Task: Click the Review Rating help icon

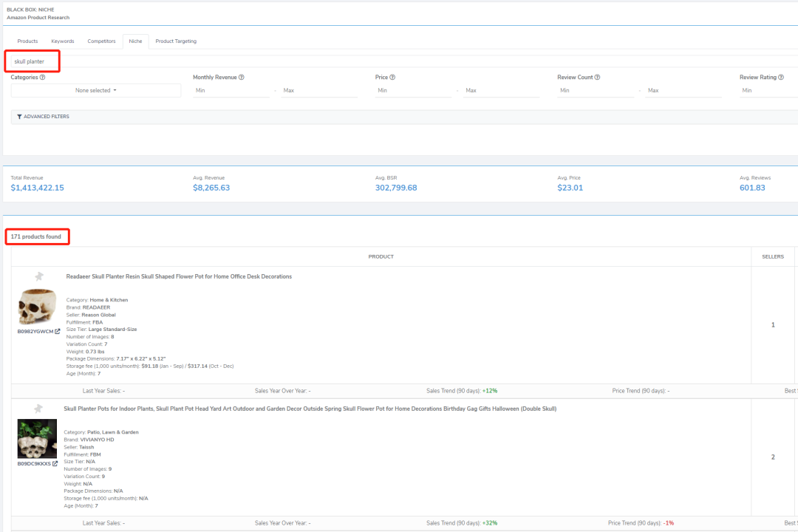Action: (781, 77)
